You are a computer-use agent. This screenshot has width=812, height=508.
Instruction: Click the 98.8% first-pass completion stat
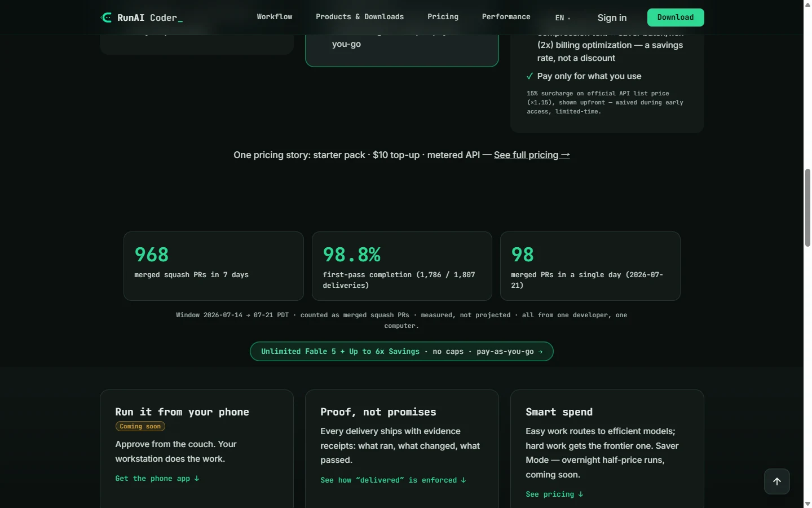tap(402, 266)
